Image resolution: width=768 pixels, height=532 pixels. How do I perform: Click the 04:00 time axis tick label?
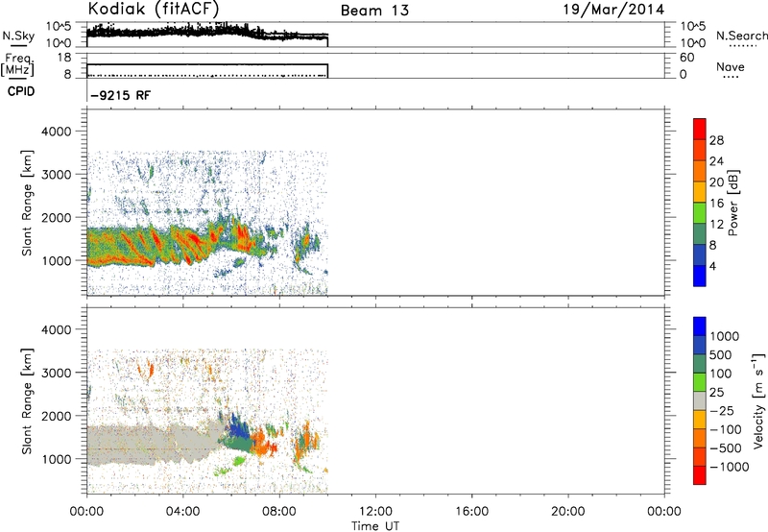[182, 512]
